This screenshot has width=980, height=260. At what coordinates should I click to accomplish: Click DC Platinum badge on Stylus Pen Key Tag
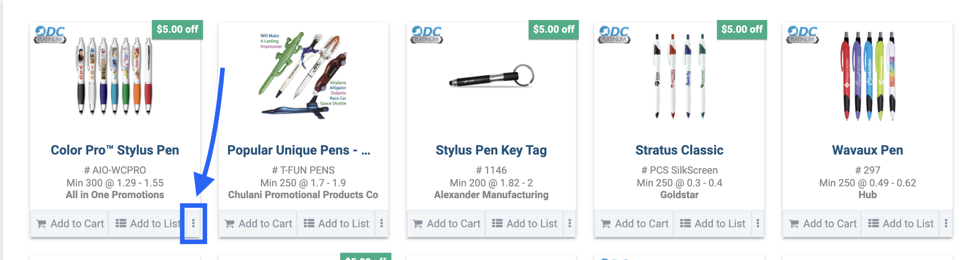point(426,35)
